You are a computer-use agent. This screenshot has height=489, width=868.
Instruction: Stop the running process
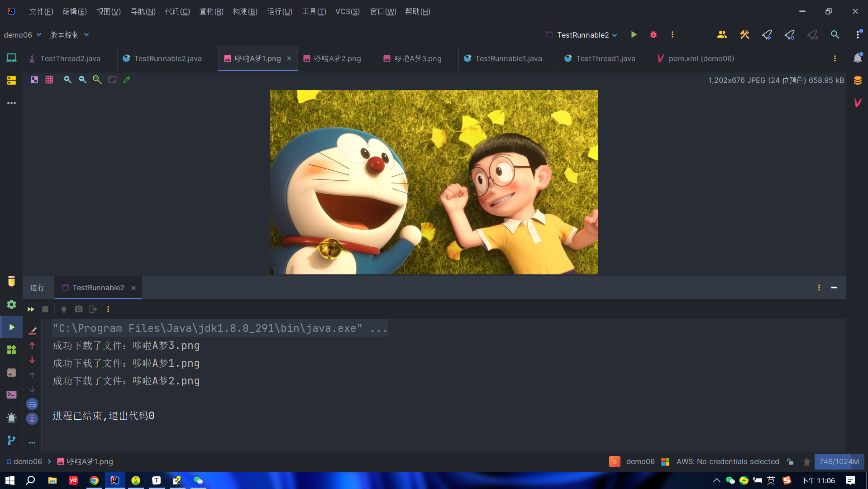click(45, 309)
